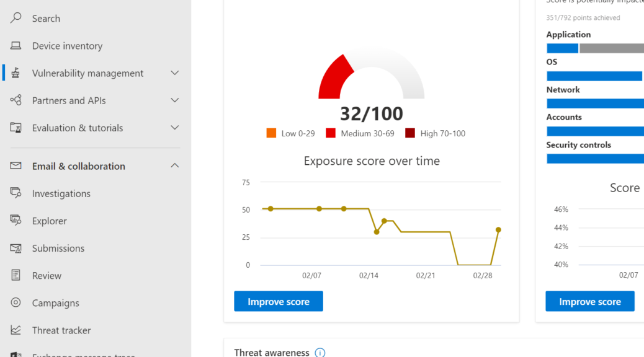Click the Submissions icon

point(16,249)
